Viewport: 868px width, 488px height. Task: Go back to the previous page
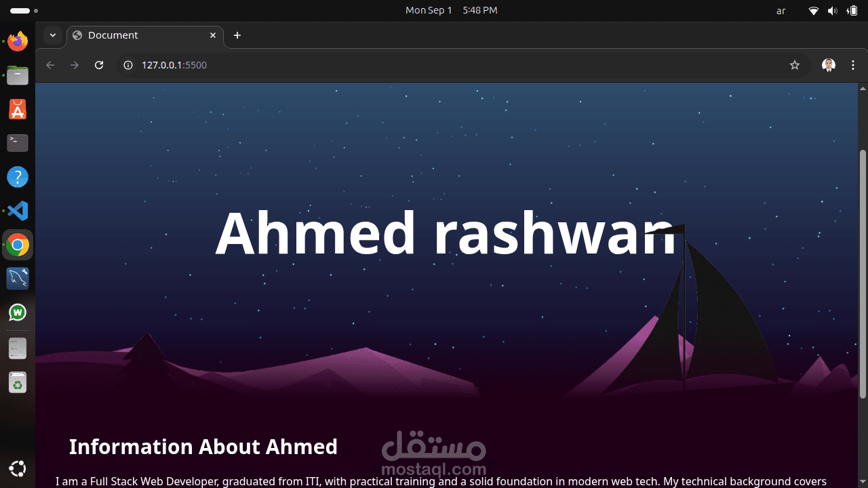point(50,65)
